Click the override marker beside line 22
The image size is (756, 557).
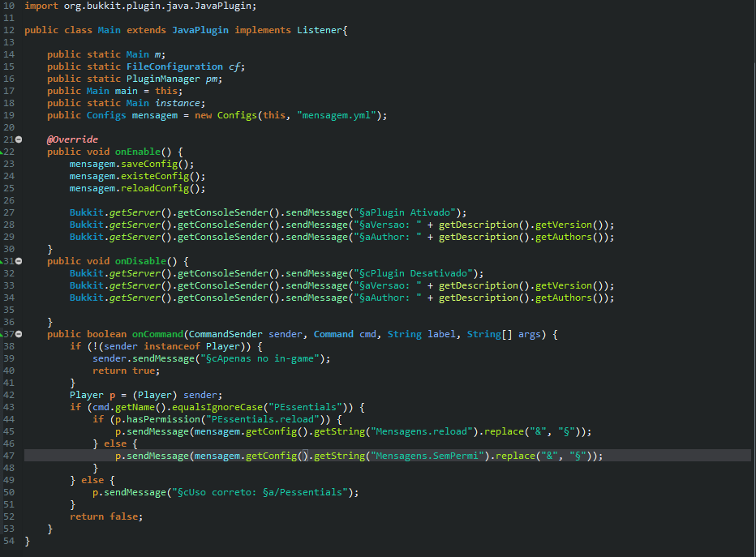click(2, 152)
